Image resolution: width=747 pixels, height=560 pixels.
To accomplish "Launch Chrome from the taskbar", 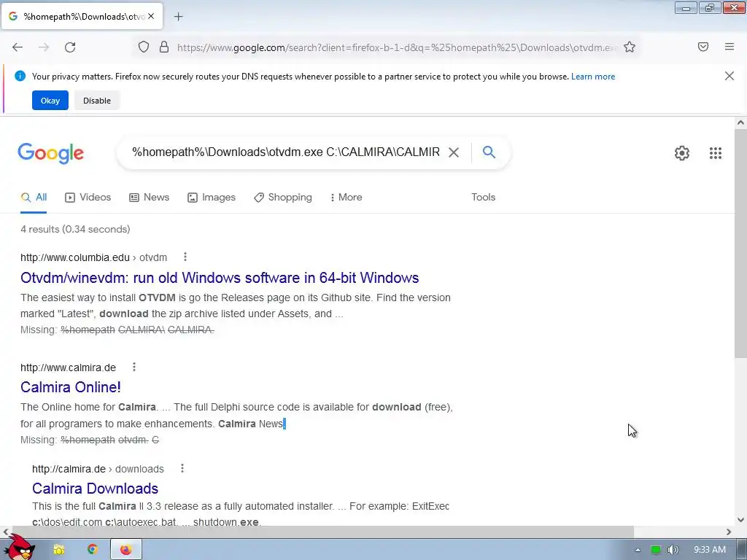I will 93,550.
